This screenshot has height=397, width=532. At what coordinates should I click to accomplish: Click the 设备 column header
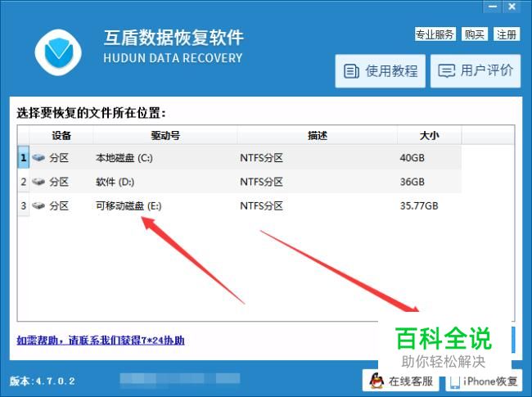coord(61,136)
